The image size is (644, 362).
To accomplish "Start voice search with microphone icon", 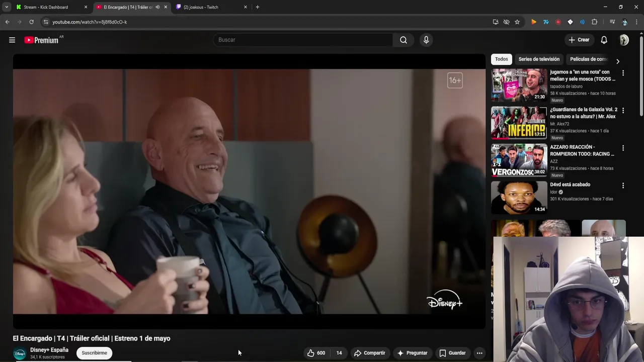I will (426, 40).
